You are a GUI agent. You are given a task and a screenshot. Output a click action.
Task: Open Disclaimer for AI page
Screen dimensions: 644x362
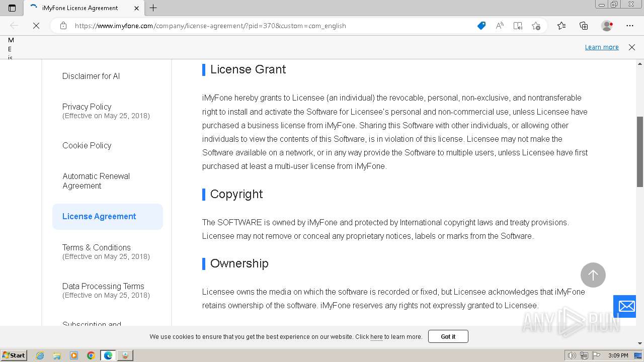point(91,76)
